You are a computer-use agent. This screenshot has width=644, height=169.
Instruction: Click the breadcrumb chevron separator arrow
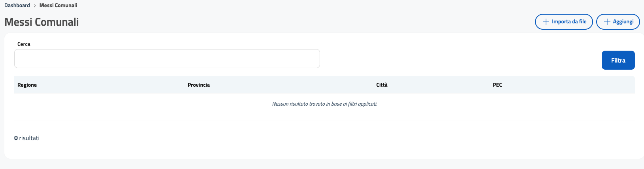(35, 6)
